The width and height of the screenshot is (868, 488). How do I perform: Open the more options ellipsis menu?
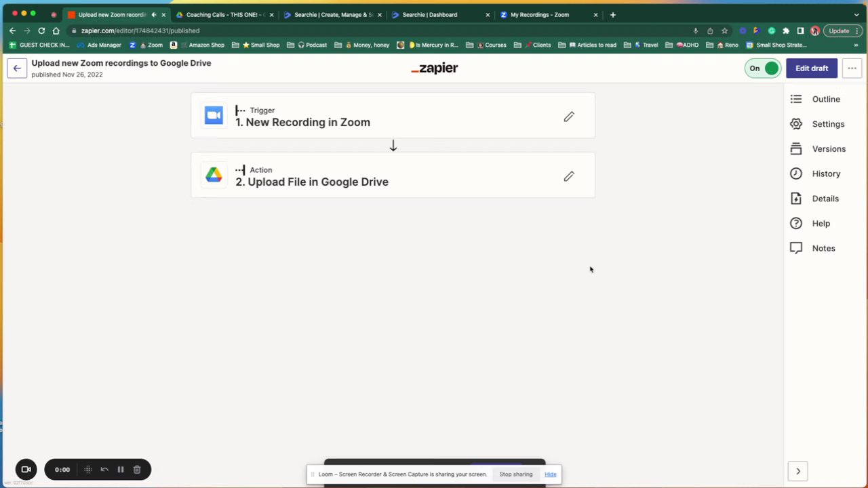click(852, 68)
